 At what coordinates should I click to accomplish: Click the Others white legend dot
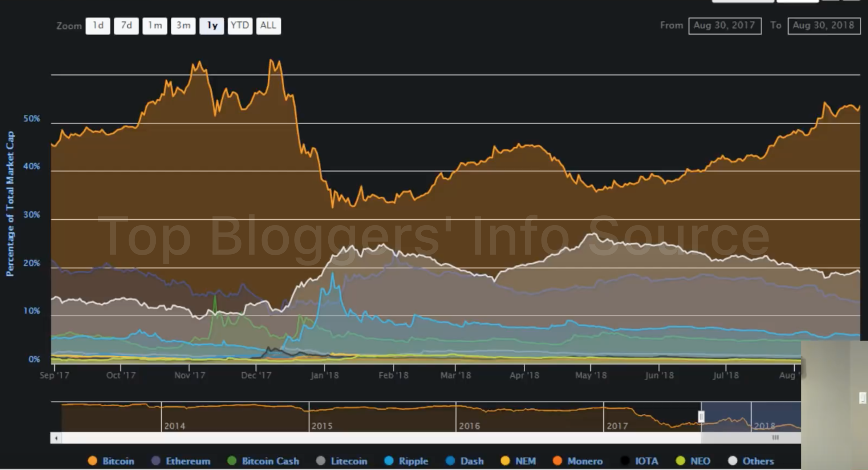[733, 461]
